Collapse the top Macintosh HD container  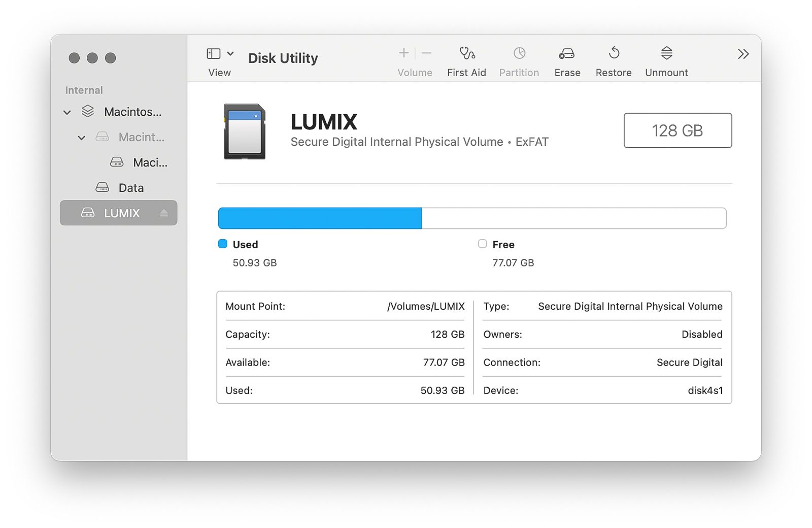[x=67, y=112]
